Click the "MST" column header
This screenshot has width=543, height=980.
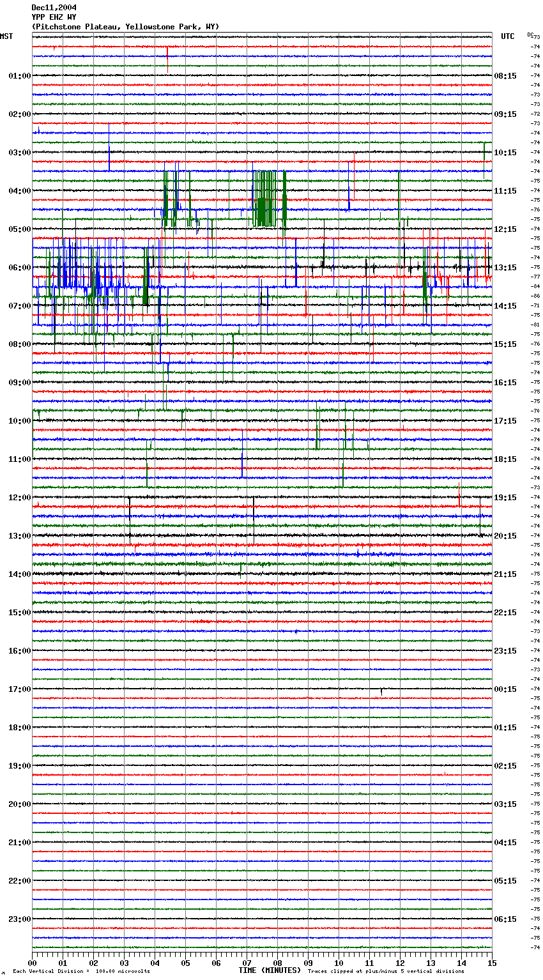tap(6, 36)
